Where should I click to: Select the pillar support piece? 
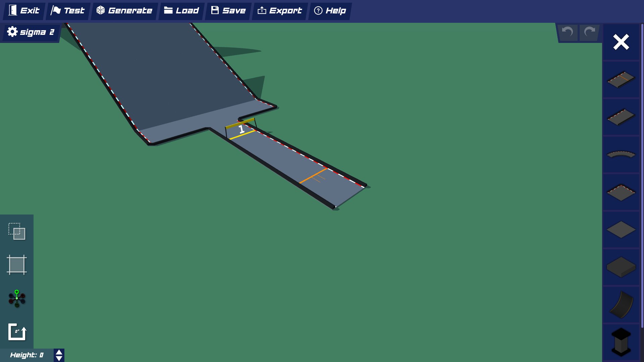pyautogui.click(x=621, y=342)
